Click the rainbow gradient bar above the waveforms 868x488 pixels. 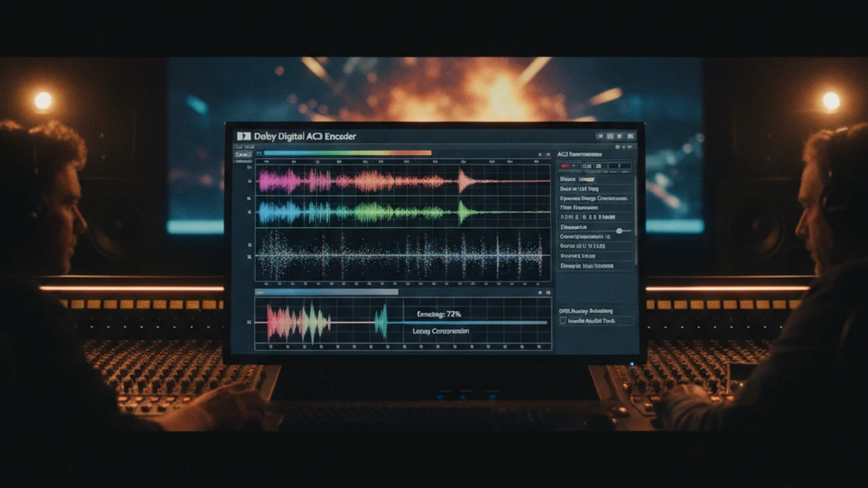coord(347,153)
